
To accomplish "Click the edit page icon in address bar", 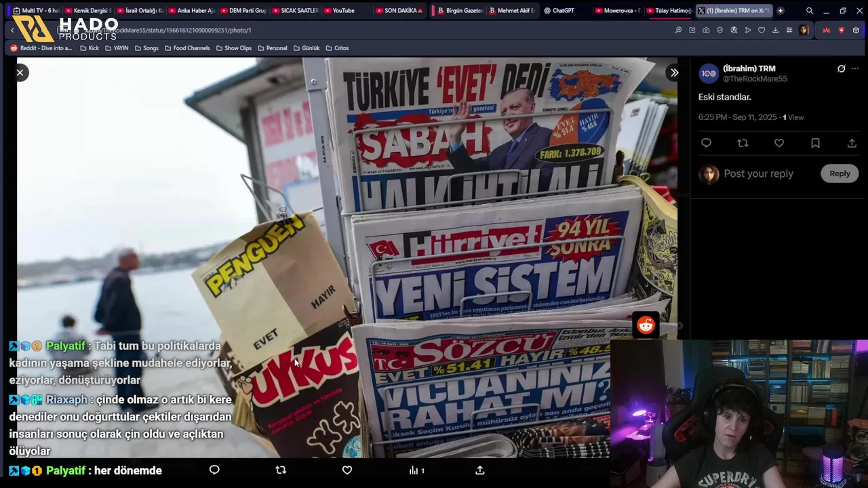I will click(x=692, y=30).
